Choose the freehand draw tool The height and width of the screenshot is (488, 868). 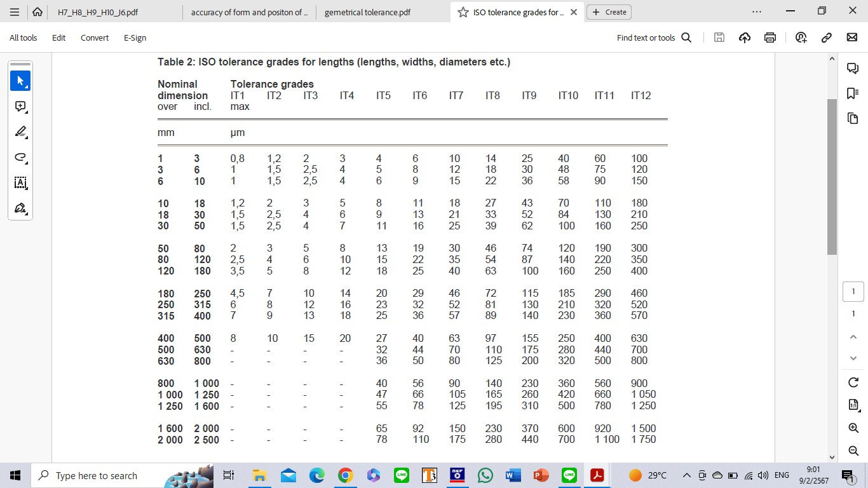(20, 158)
